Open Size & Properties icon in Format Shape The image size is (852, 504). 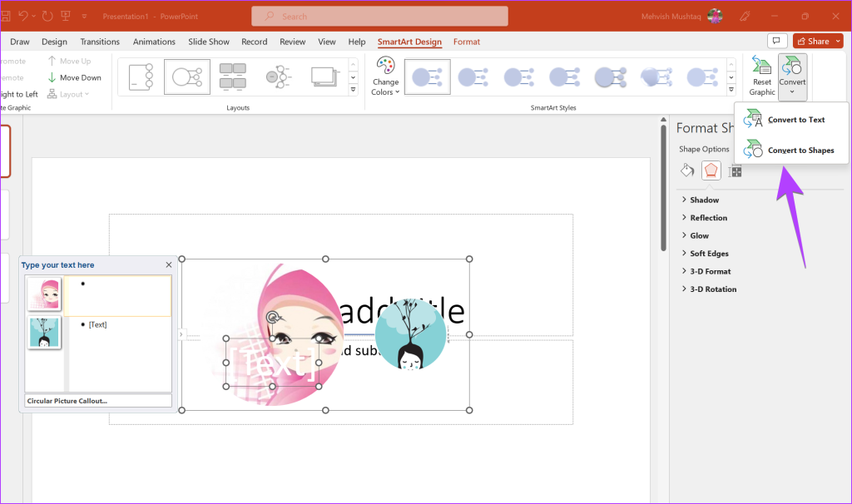[736, 171]
